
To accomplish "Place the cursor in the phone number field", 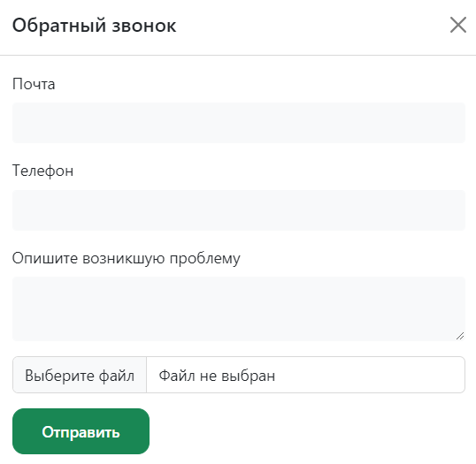I will pyautogui.click(x=239, y=209).
